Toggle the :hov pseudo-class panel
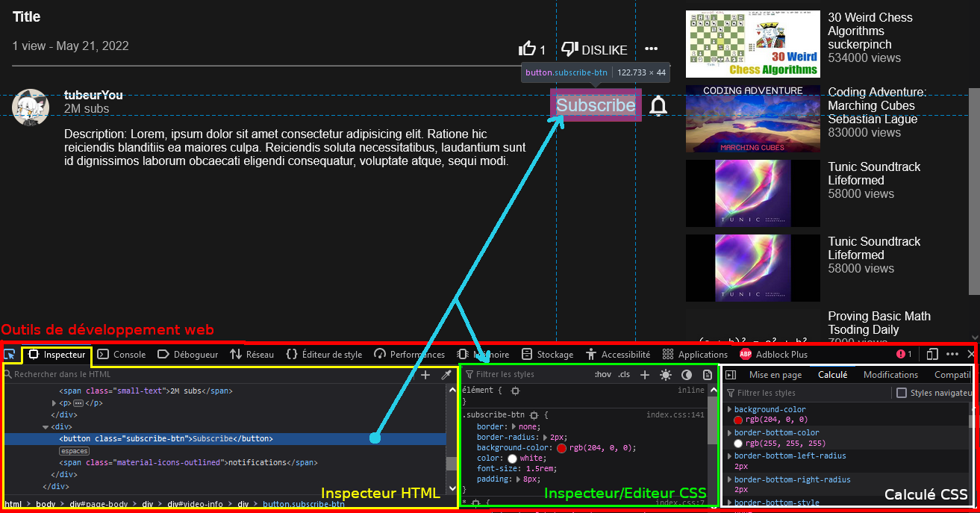The height and width of the screenshot is (513, 980). pos(602,374)
